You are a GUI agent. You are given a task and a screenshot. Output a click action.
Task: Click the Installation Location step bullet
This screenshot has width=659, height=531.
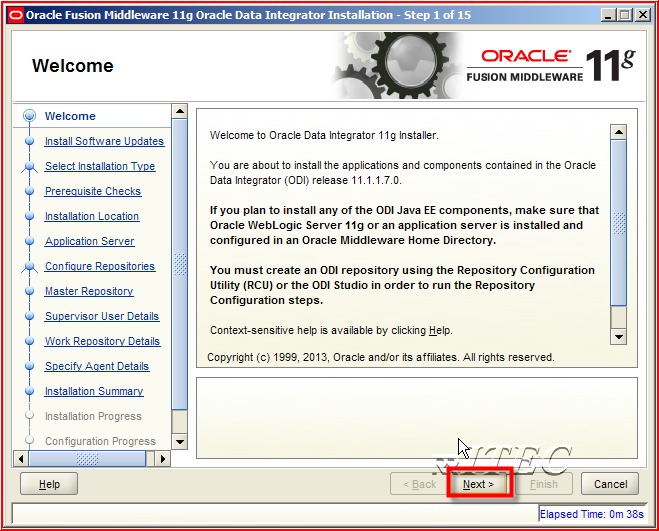click(29, 216)
